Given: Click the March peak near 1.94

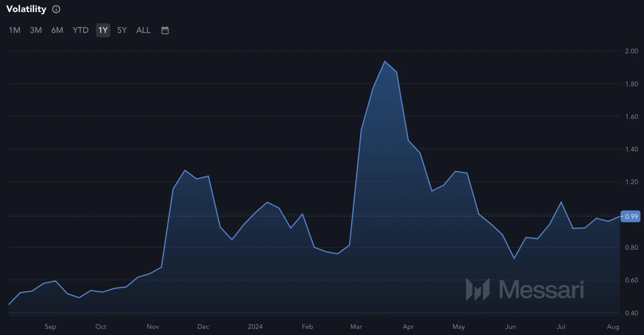Looking at the screenshot, I should (385, 61).
